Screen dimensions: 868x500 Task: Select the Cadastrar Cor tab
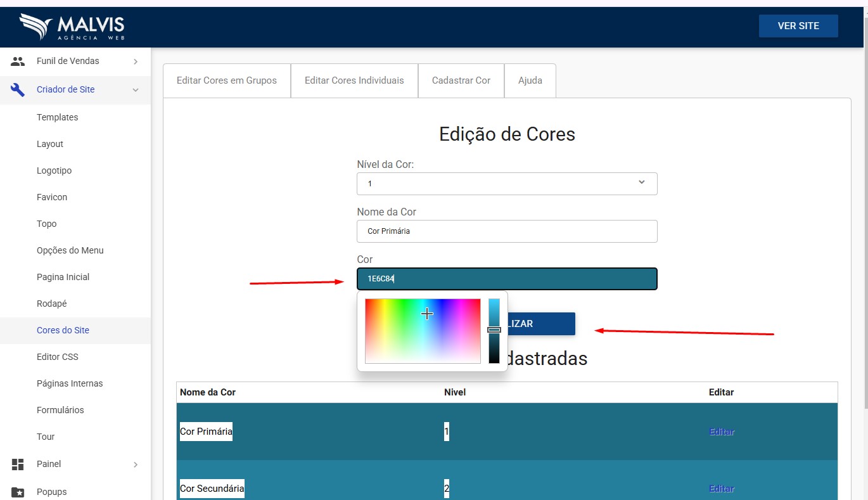pyautogui.click(x=461, y=80)
